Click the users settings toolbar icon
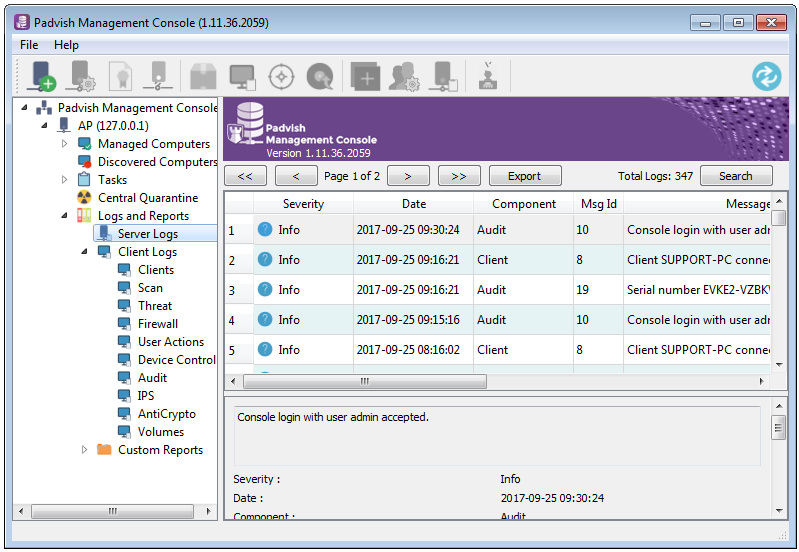Screen dimensions: 799x552 click(404, 77)
